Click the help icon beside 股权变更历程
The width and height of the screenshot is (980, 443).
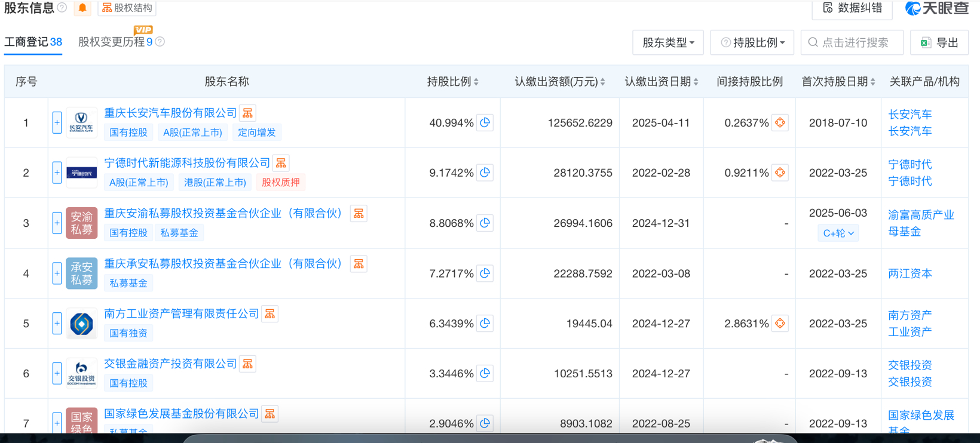click(160, 42)
